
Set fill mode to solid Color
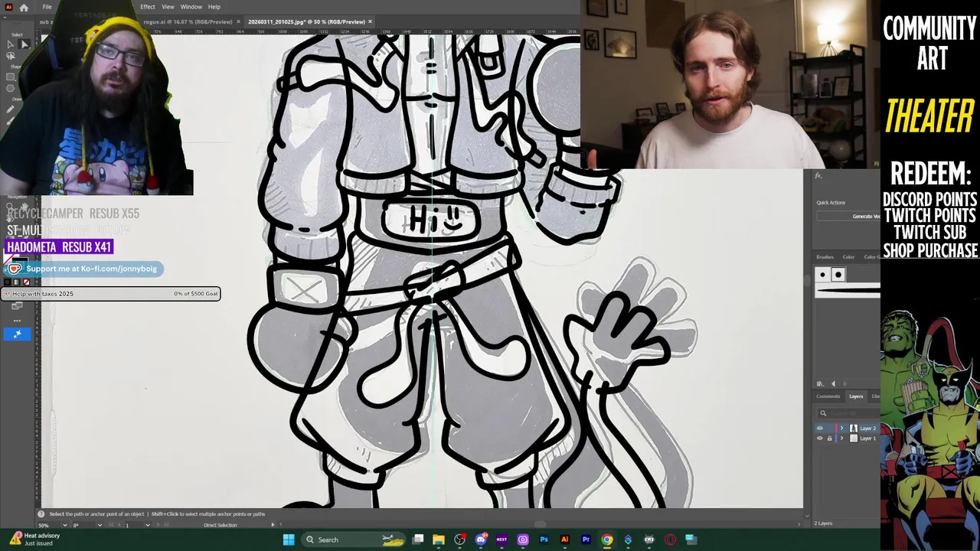(x=7, y=282)
